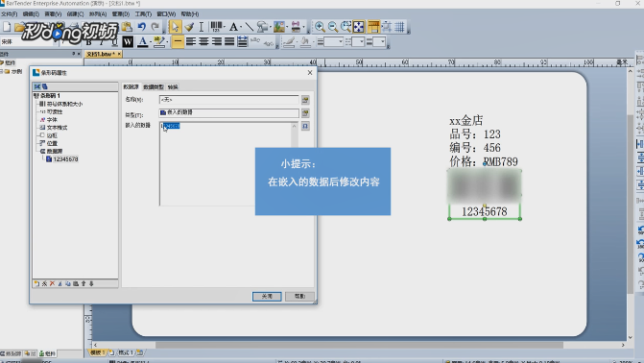The height and width of the screenshot is (363, 644).
Task: Click inside the embedded data text box
Action: tap(226, 163)
